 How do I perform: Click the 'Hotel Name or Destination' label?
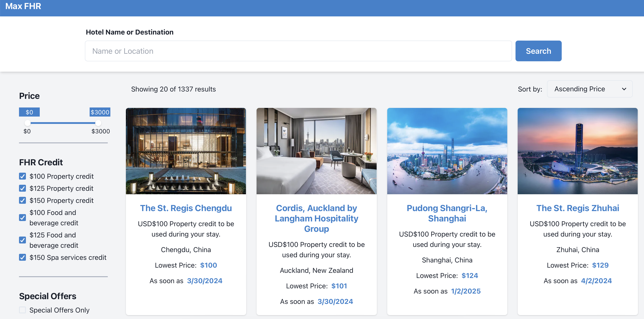pyautogui.click(x=130, y=32)
